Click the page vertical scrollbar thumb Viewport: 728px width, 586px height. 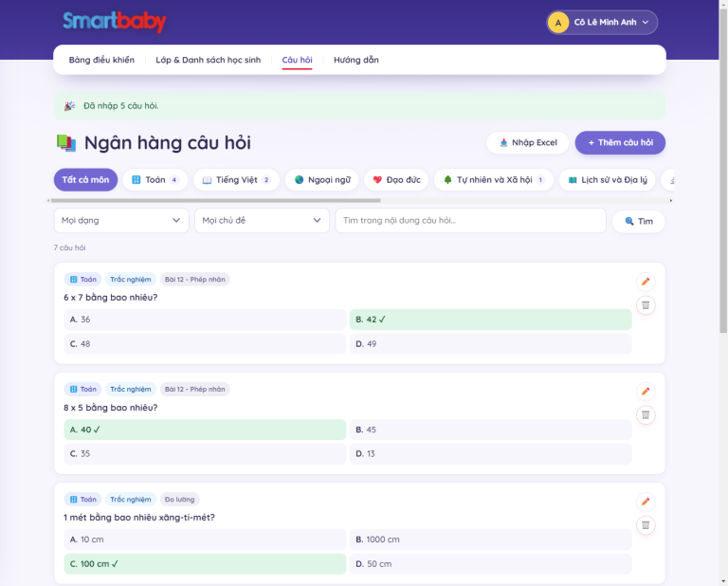point(723,170)
